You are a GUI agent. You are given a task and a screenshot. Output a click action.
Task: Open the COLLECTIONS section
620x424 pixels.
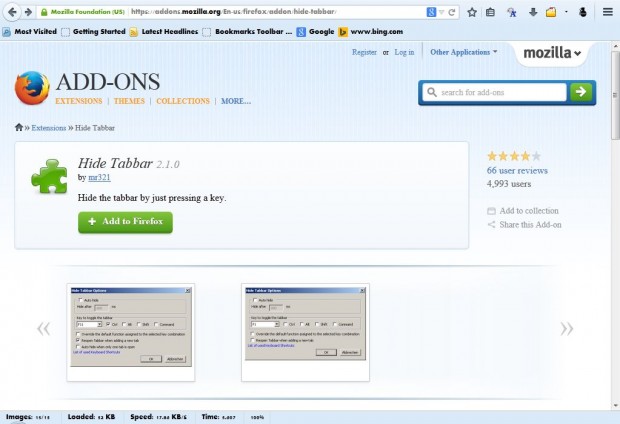(183, 101)
